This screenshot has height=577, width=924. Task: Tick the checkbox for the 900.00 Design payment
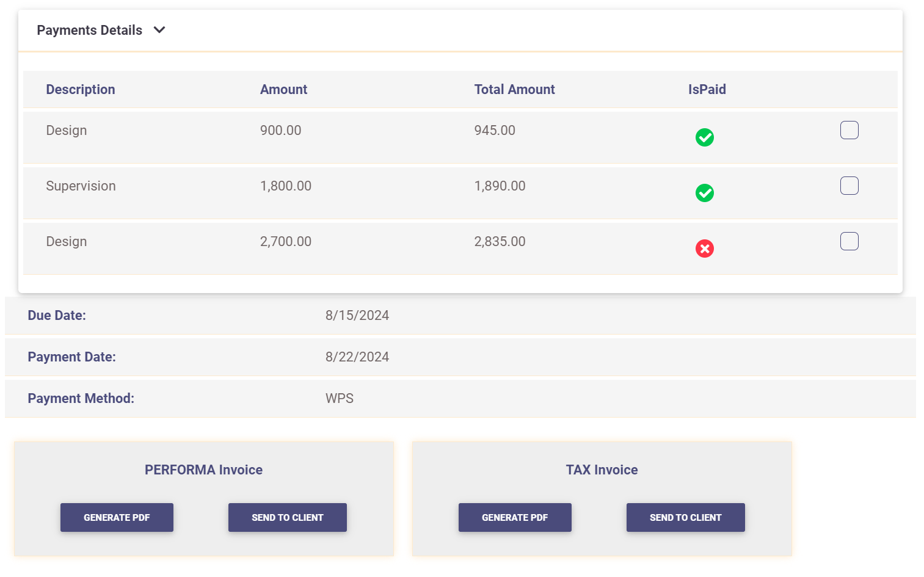click(x=849, y=130)
